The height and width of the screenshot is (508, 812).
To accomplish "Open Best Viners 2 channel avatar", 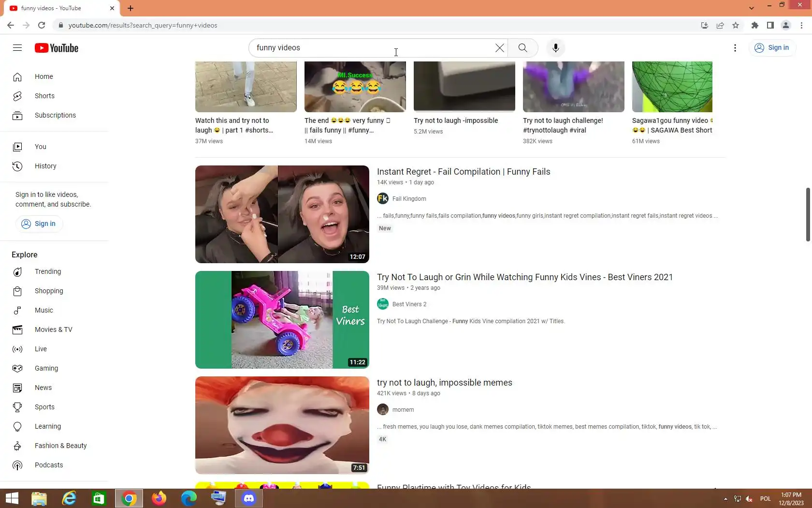I will (383, 304).
